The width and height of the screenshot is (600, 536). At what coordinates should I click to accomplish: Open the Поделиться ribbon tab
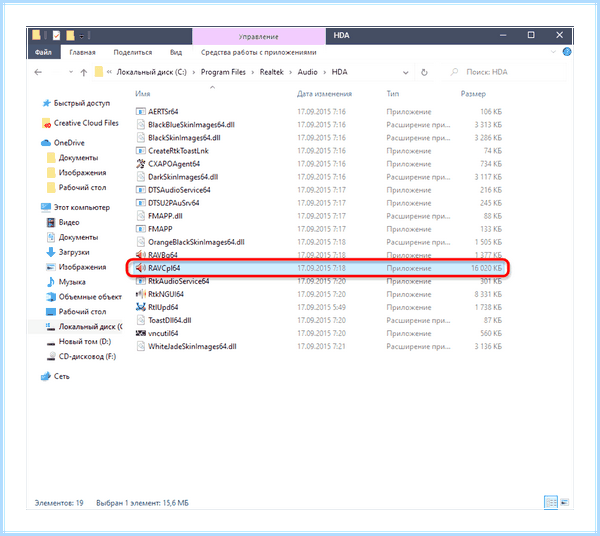click(133, 52)
